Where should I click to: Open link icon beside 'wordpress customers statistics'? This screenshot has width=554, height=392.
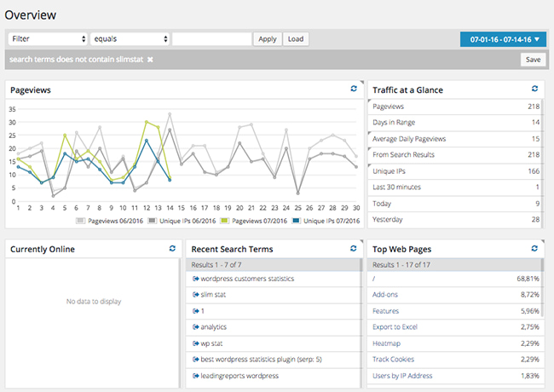pos(195,279)
